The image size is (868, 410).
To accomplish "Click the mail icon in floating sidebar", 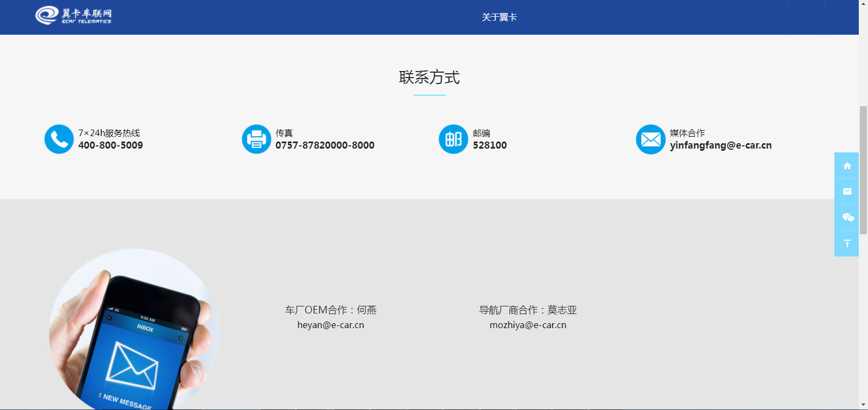I will coord(847,191).
